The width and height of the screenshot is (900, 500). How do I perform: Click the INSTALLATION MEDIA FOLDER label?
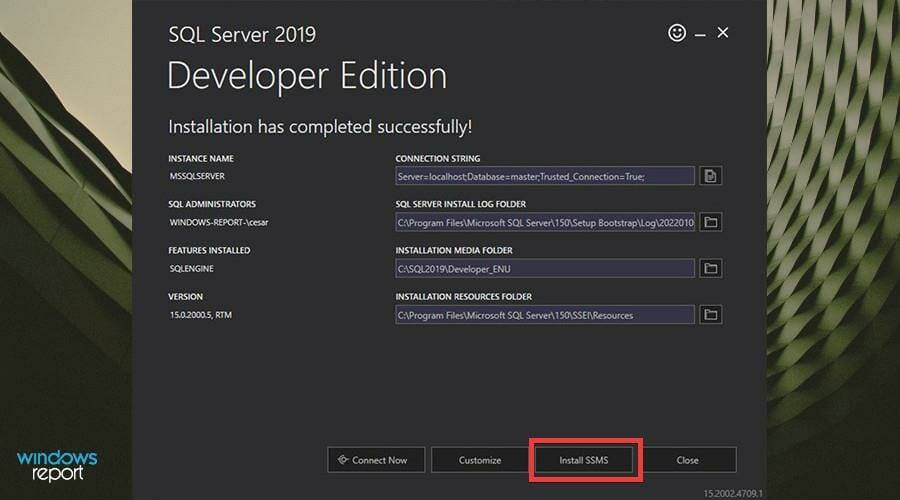tap(454, 250)
